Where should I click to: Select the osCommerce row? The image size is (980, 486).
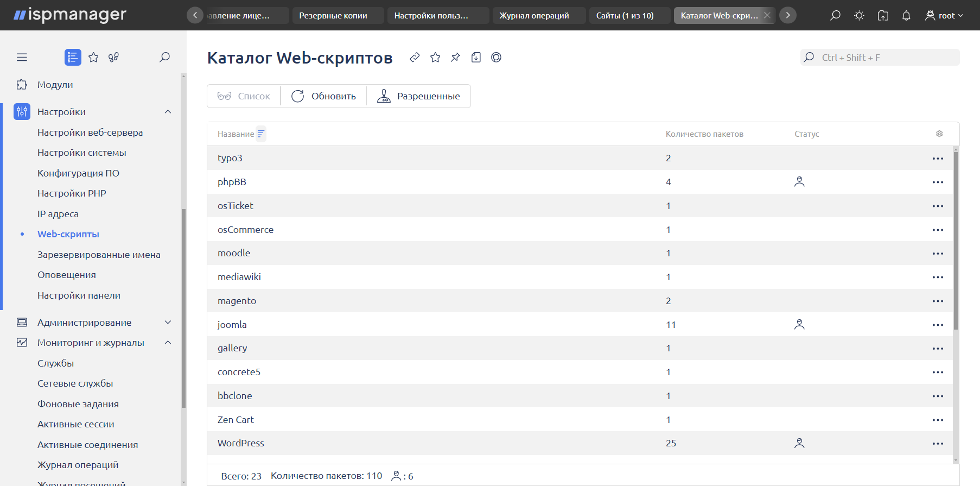point(580,230)
